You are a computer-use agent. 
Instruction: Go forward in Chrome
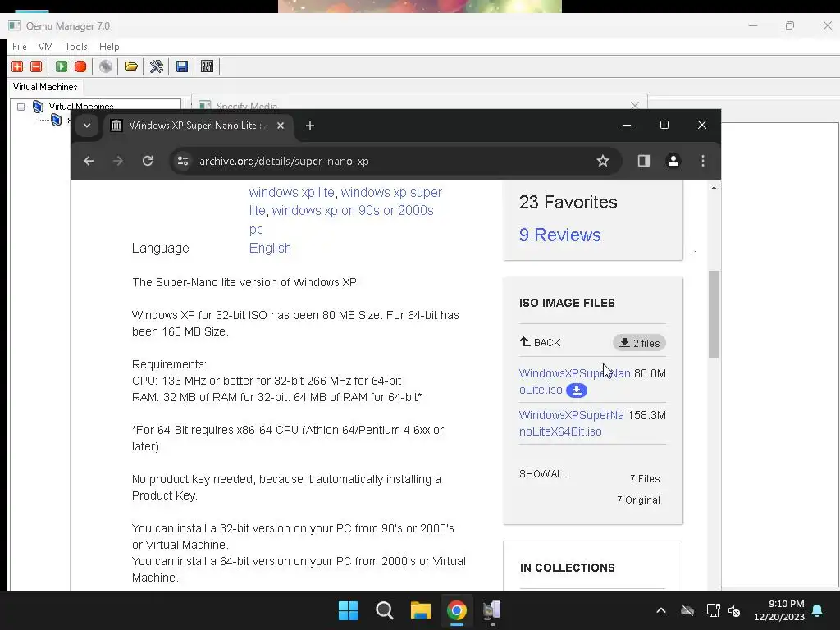(118, 161)
